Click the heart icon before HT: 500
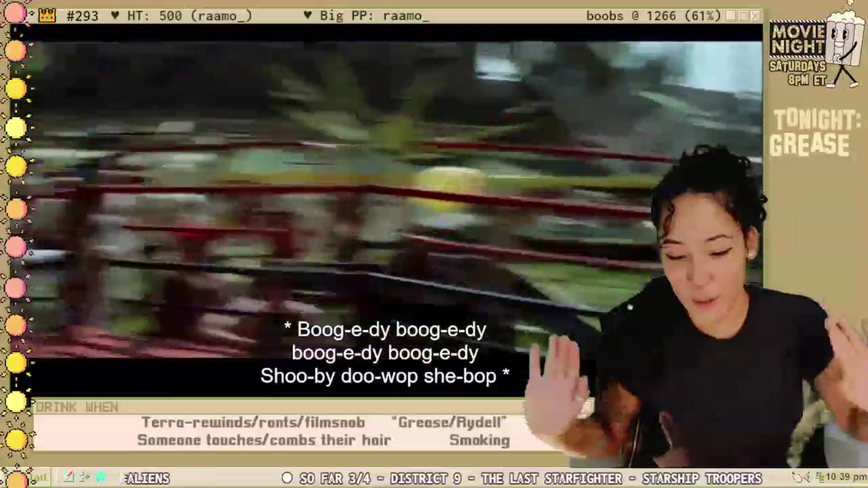This screenshot has height=488, width=868. click(x=115, y=16)
